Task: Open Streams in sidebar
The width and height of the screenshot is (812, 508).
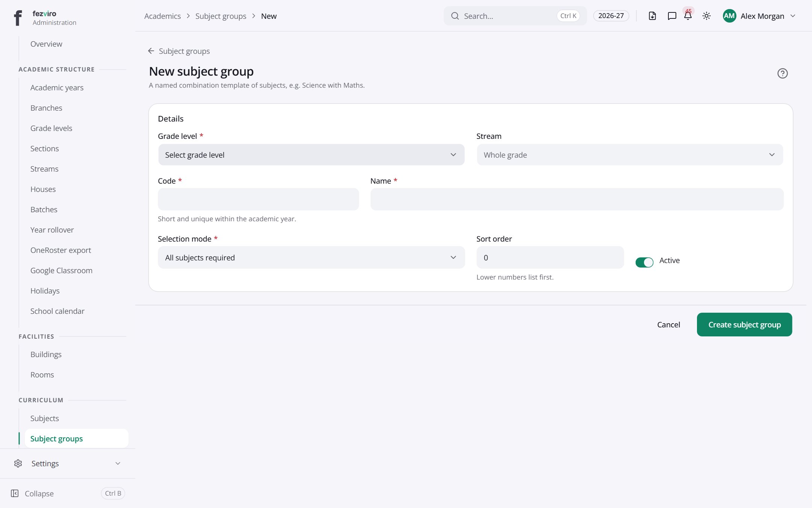Action: click(44, 169)
